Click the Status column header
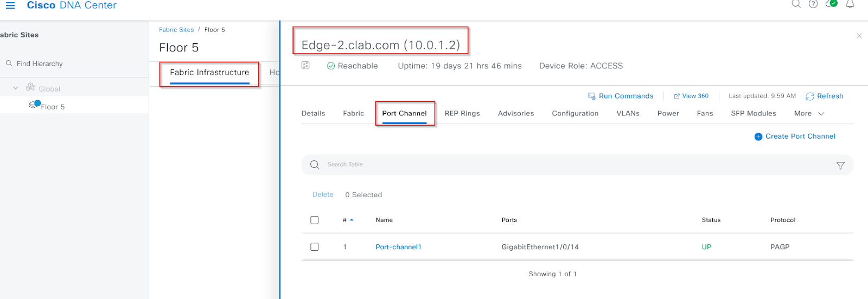 coord(711,220)
